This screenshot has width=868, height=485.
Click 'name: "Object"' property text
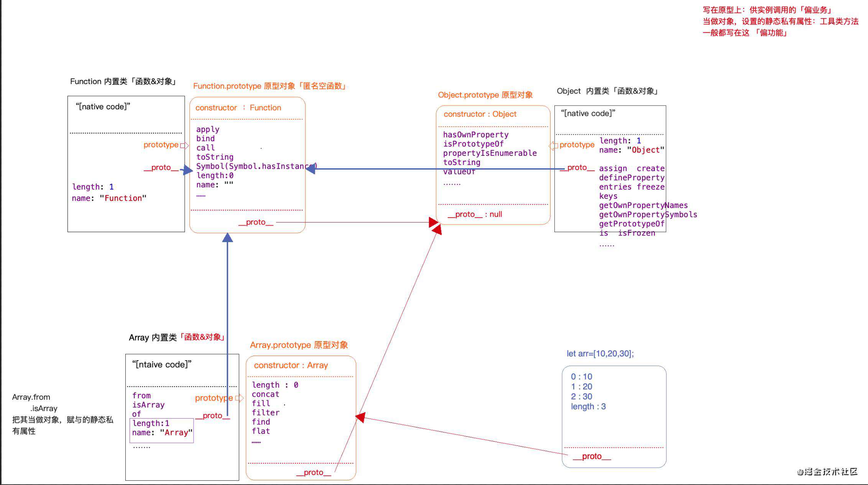tap(632, 150)
